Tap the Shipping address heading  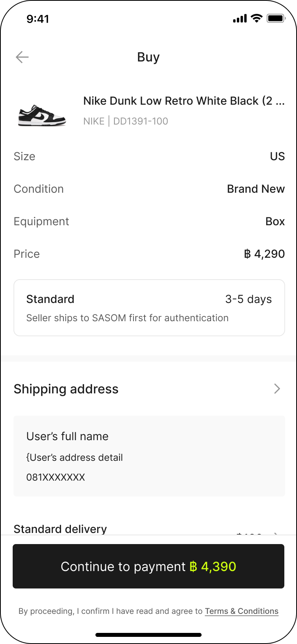pyautogui.click(x=66, y=389)
